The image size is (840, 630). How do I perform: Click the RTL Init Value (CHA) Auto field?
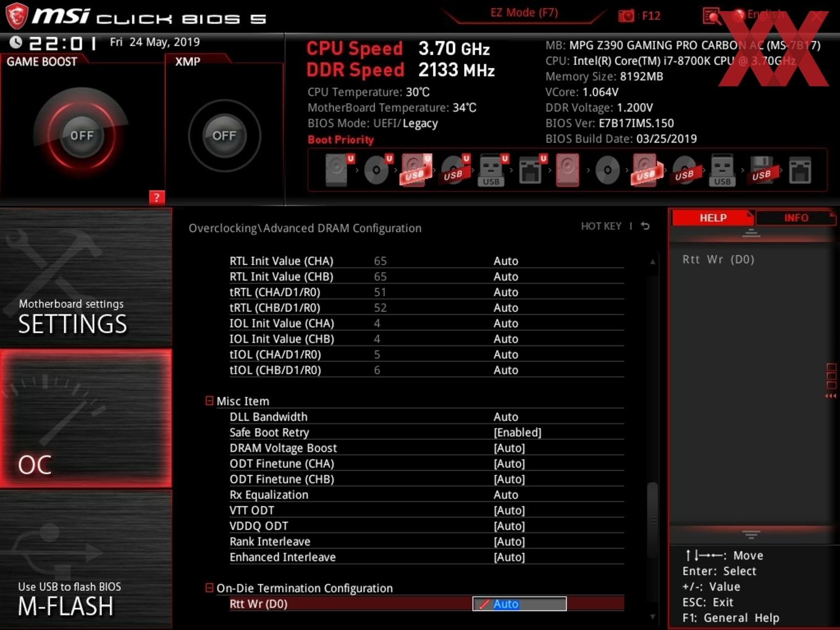click(506, 261)
